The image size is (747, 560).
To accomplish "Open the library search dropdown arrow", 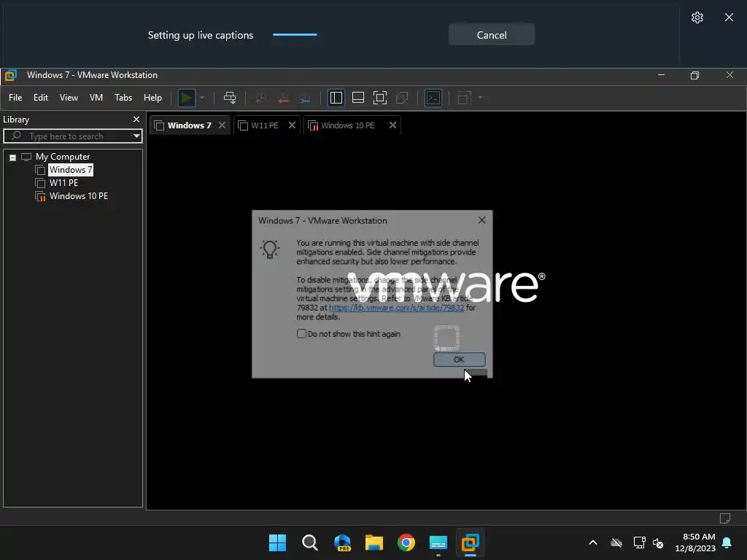I will [x=136, y=136].
